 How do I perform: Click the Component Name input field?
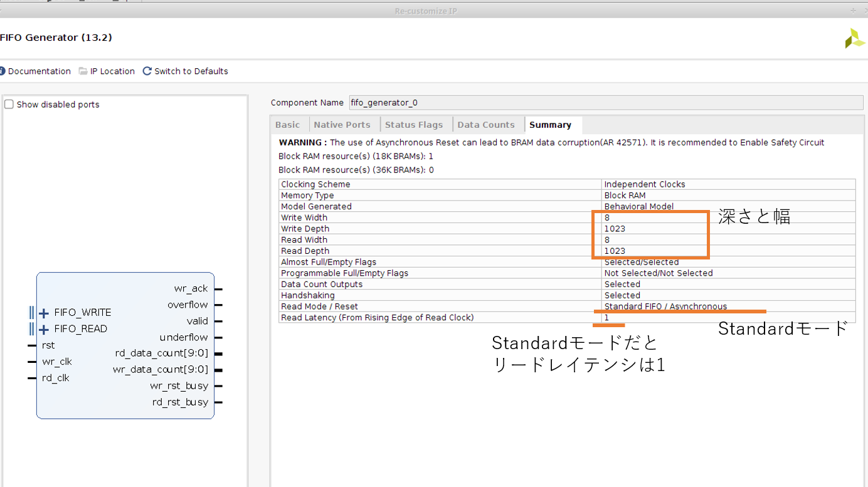[605, 103]
